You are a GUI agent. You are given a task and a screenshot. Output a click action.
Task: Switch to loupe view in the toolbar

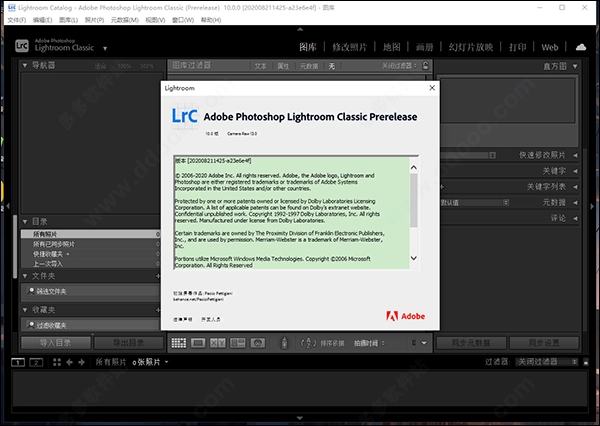(198, 343)
